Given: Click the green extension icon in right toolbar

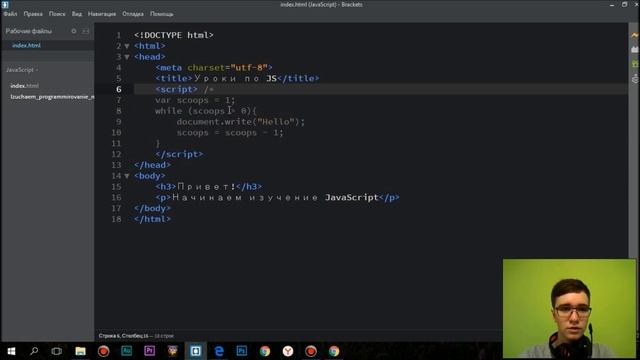Looking at the screenshot, I should coord(635,64).
